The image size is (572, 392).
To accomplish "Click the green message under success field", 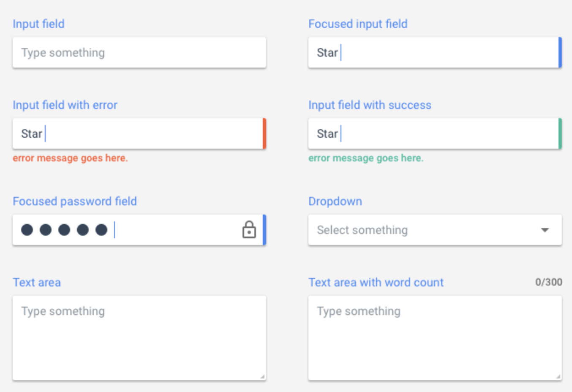I will pyautogui.click(x=366, y=158).
